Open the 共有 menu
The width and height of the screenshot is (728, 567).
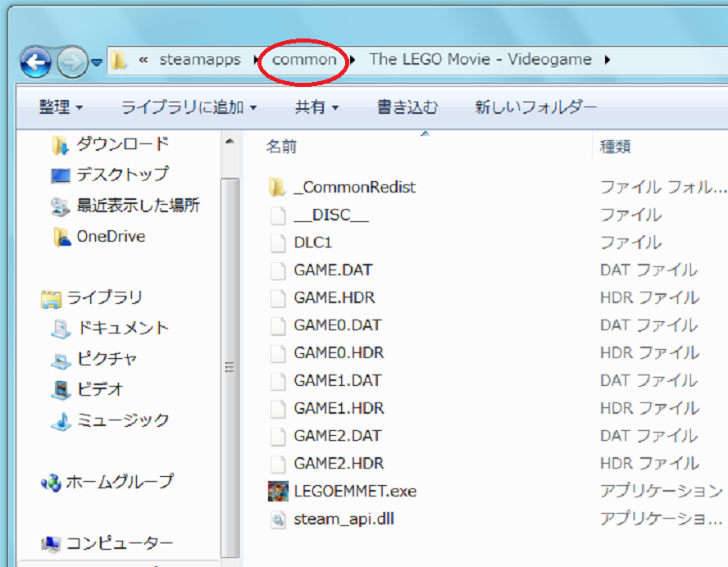click(316, 107)
